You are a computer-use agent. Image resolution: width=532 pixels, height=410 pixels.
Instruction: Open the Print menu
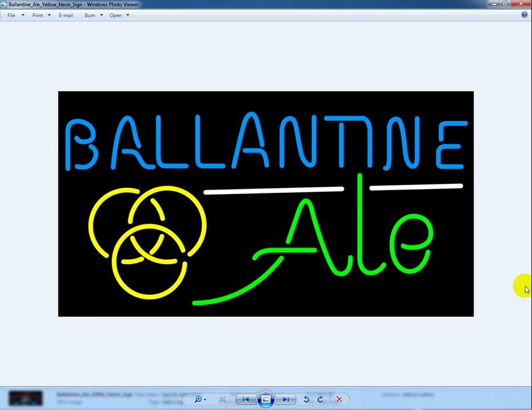pos(38,15)
